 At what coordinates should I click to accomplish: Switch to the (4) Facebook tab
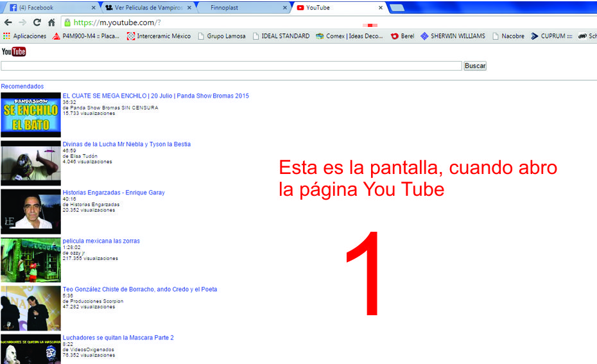pyautogui.click(x=50, y=8)
